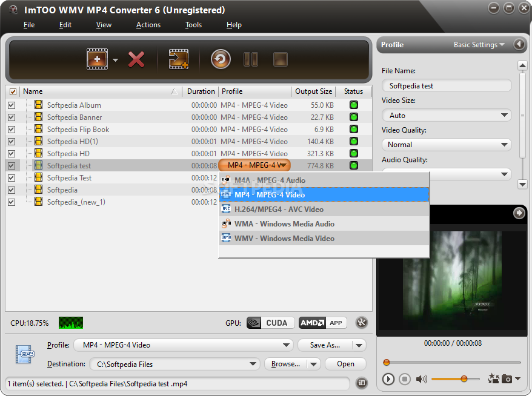Open the File menu

tap(29, 25)
